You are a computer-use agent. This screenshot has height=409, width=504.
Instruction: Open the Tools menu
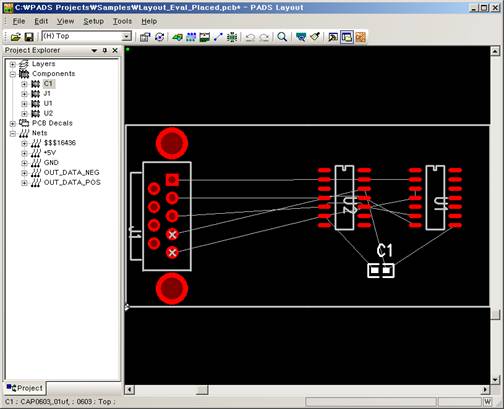pos(122,21)
